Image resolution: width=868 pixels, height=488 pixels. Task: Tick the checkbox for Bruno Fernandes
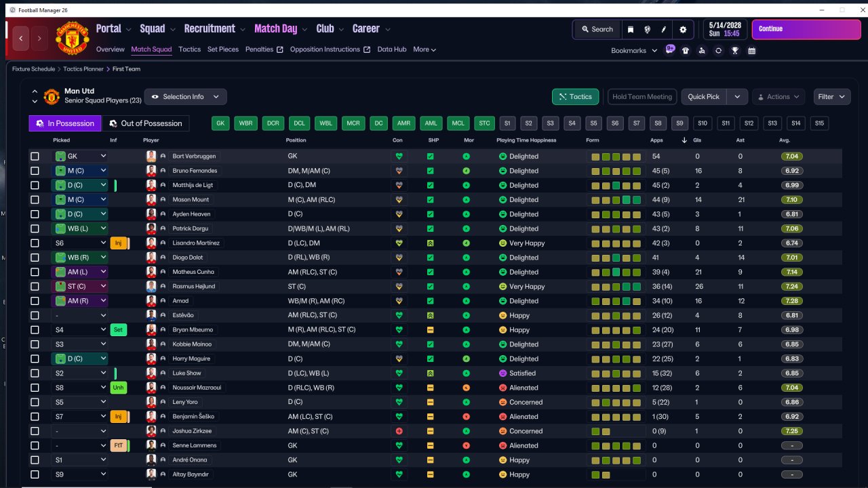(35, 171)
